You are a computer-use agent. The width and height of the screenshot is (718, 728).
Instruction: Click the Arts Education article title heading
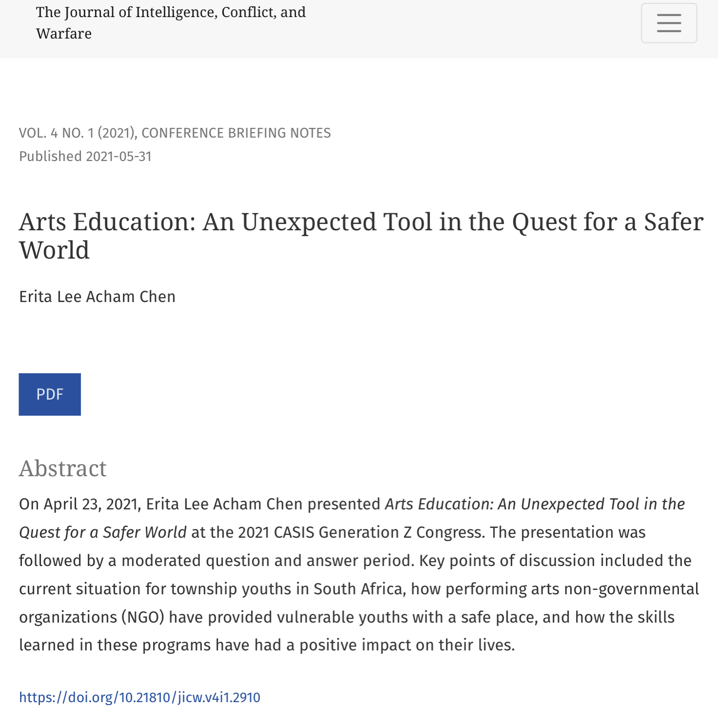click(x=360, y=235)
